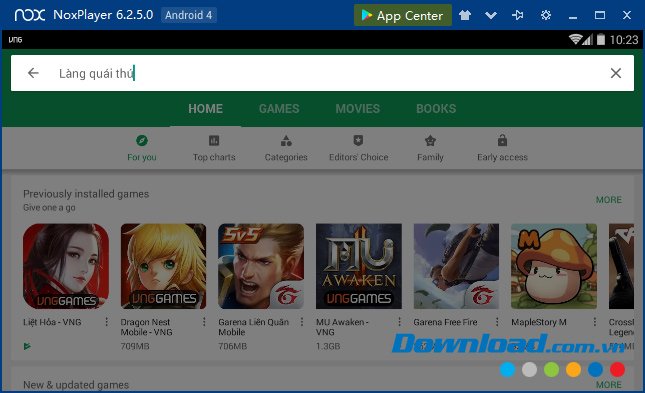Click the 'Android 4' label in title bar
645x393 pixels.
click(189, 15)
